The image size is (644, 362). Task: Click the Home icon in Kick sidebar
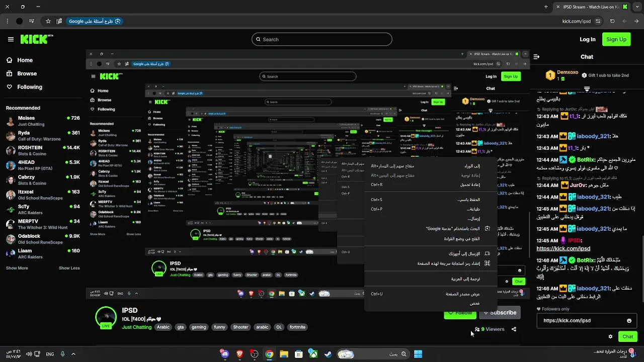[x=9, y=60]
